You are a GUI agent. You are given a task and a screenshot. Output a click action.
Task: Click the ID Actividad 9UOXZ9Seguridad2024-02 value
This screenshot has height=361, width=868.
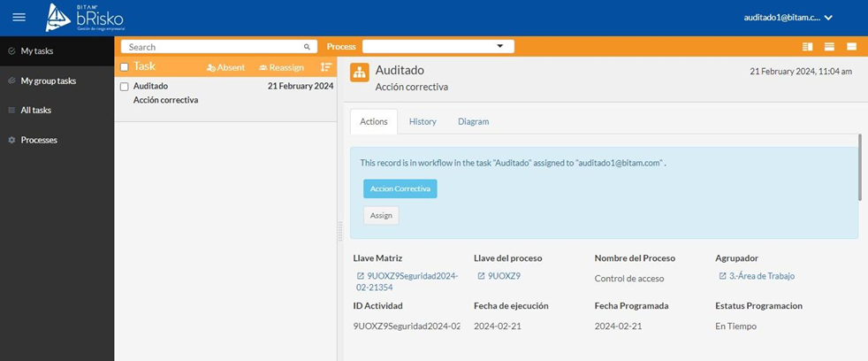point(407,326)
